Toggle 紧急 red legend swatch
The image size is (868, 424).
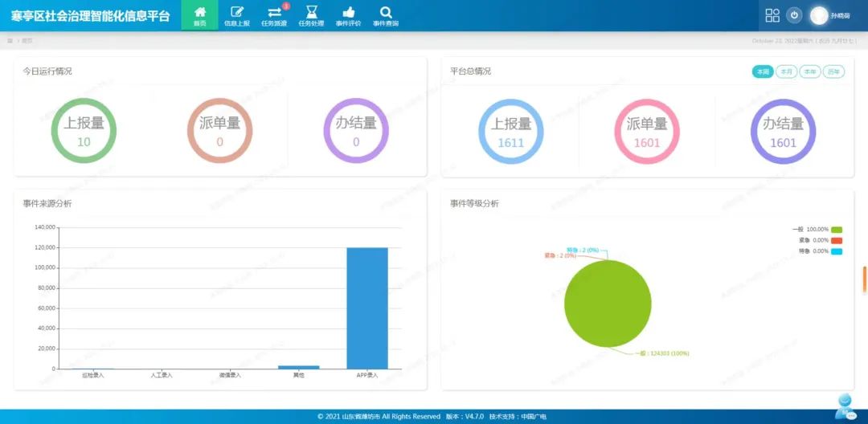(837, 240)
